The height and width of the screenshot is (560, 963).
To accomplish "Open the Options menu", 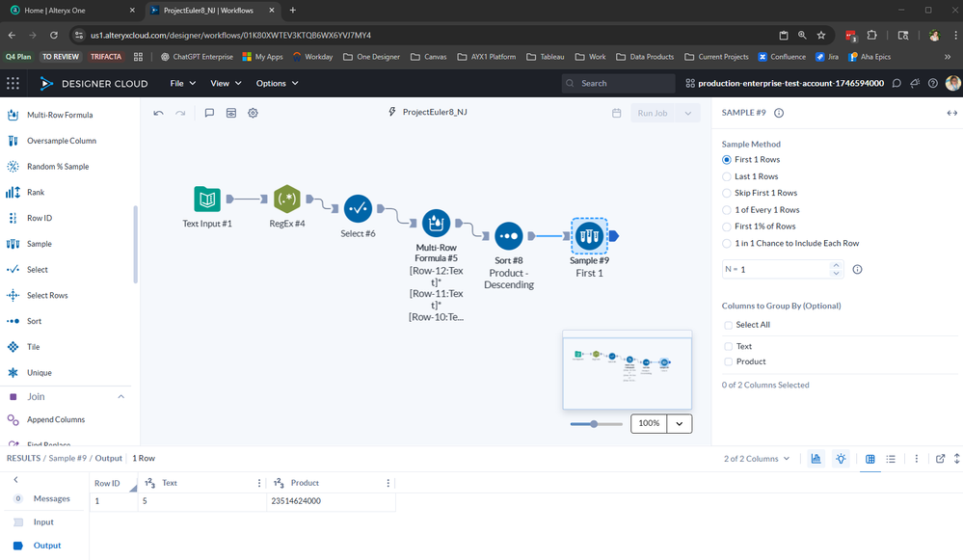I will [277, 83].
